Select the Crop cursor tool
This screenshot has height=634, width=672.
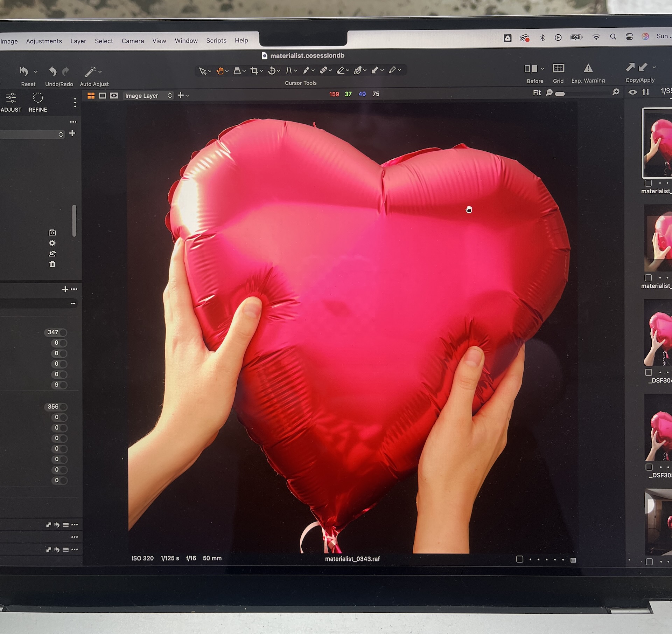pyautogui.click(x=254, y=71)
